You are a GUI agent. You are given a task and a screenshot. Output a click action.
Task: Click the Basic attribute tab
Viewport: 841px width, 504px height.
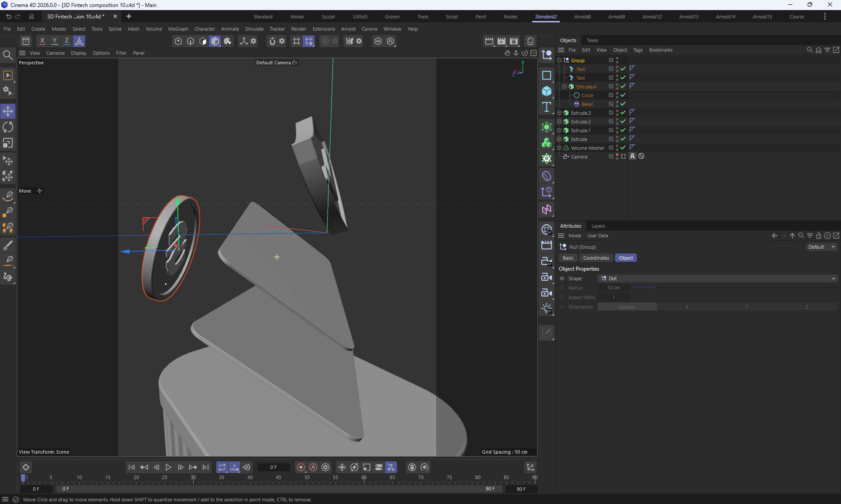[568, 258]
